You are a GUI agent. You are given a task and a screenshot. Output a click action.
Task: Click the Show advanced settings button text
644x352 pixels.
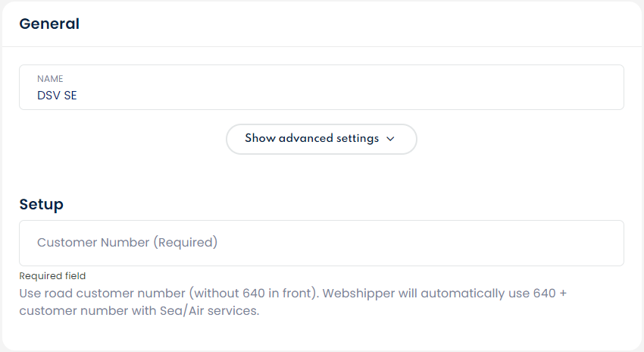[x=311, y=138]
